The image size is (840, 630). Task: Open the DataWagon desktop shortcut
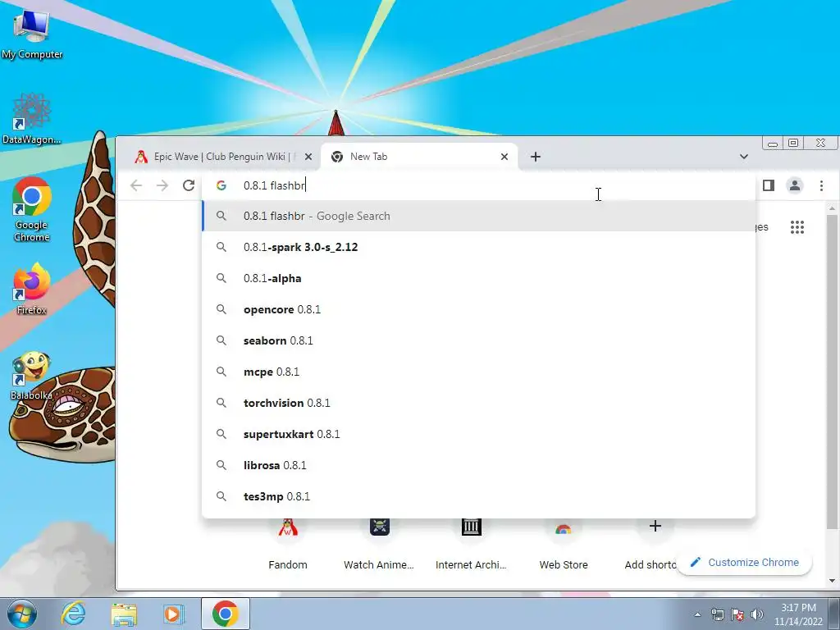click(32, 118)
